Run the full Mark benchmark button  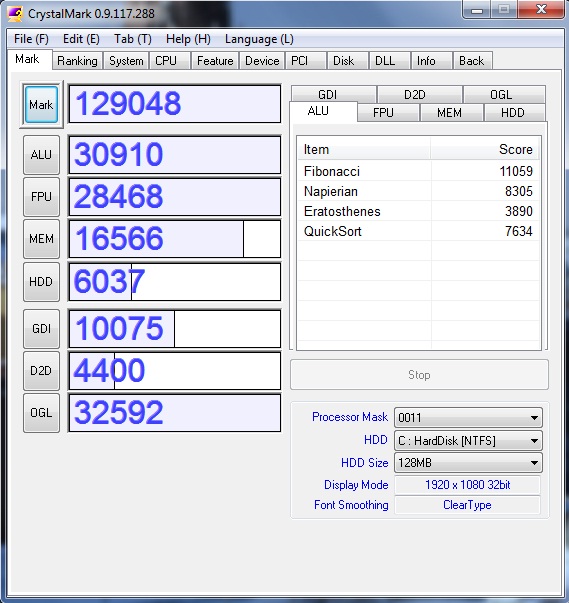41,105
